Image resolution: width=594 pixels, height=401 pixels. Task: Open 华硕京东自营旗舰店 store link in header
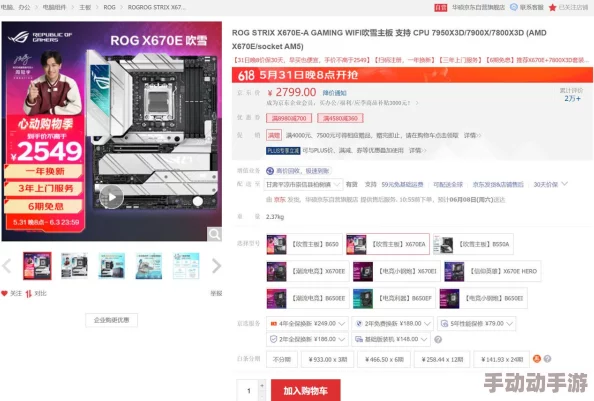478,7
